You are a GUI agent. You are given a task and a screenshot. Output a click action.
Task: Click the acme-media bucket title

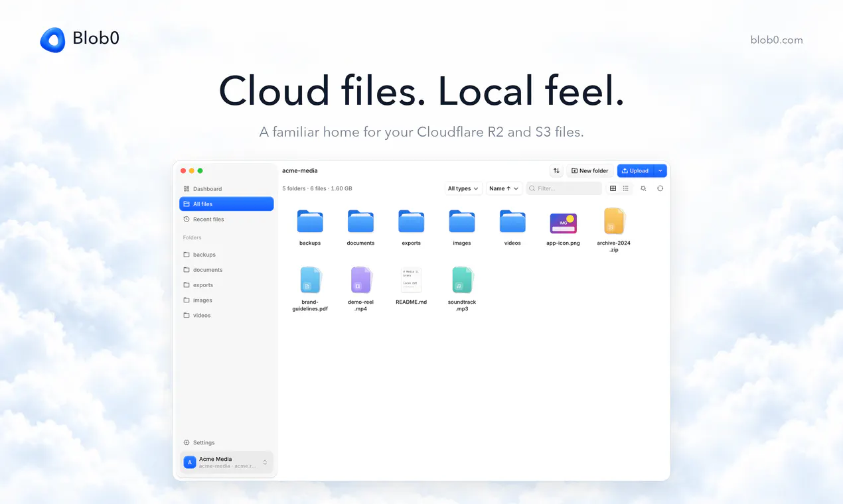(300, 170)
